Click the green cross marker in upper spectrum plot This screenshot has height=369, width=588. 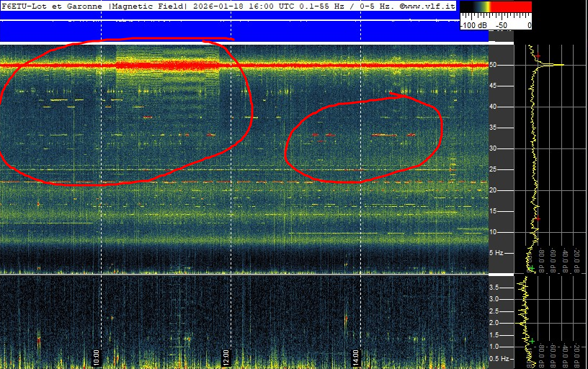pos(530,269)
